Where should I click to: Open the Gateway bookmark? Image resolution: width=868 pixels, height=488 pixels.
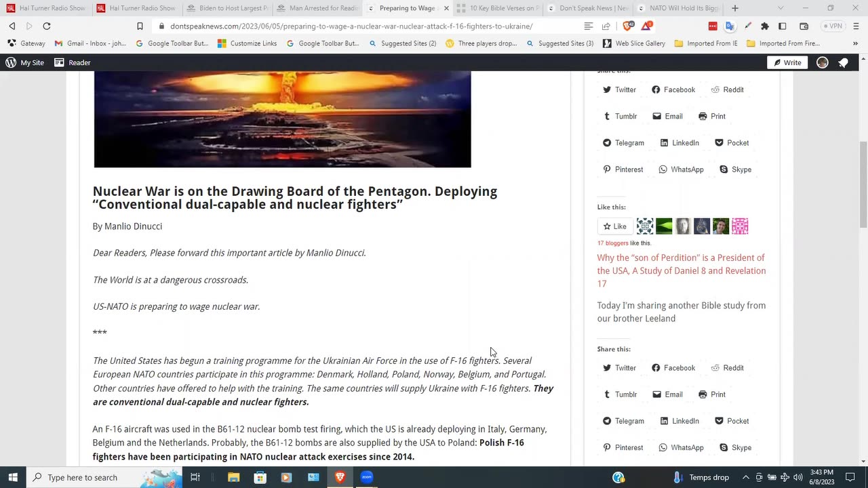26,43
